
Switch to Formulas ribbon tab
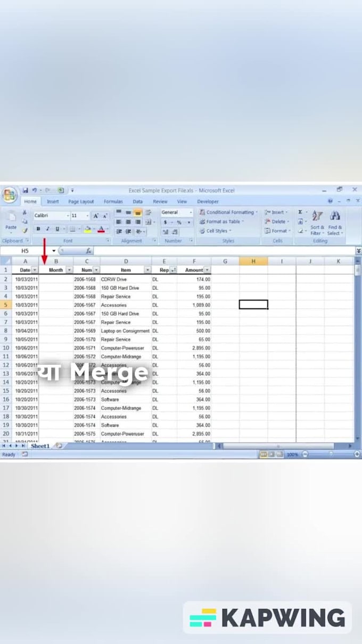113,201
